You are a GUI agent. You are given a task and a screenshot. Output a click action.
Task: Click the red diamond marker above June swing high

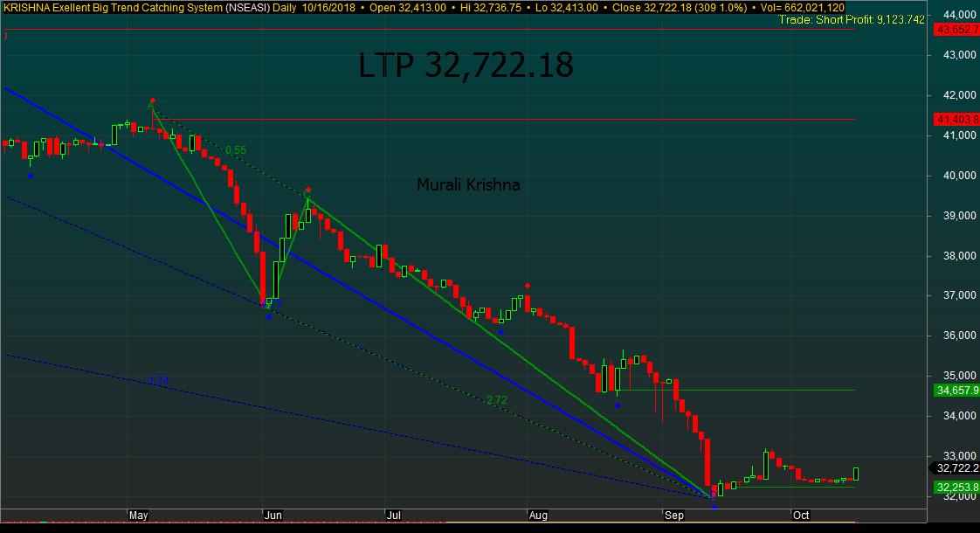click(307, 190)
